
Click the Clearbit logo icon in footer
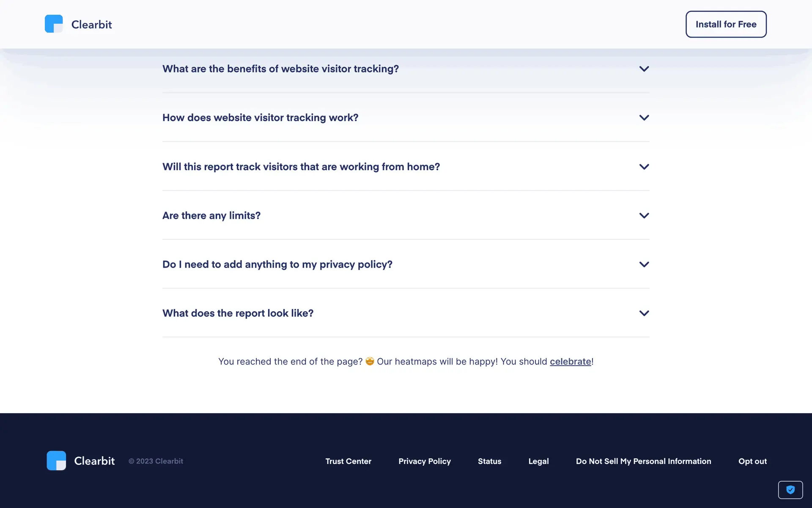56,461
